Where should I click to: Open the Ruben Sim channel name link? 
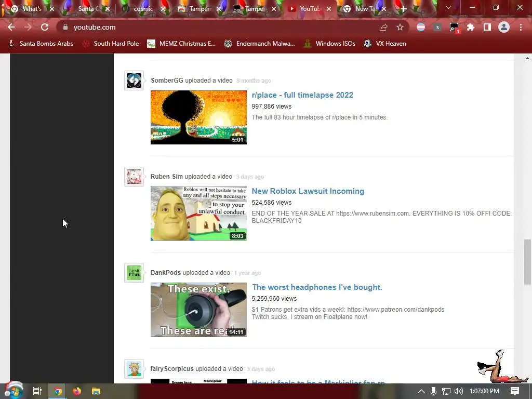pyautogui.click(x=167, y=177)
